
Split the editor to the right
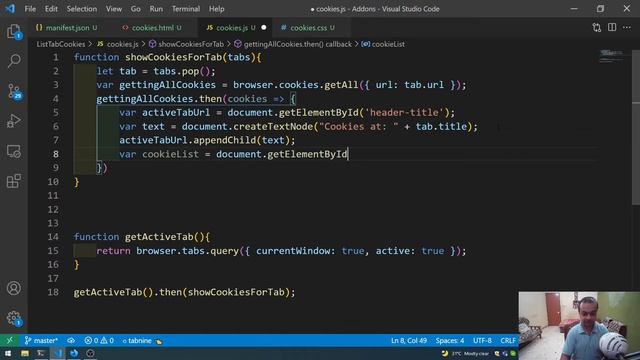[612, 27]
